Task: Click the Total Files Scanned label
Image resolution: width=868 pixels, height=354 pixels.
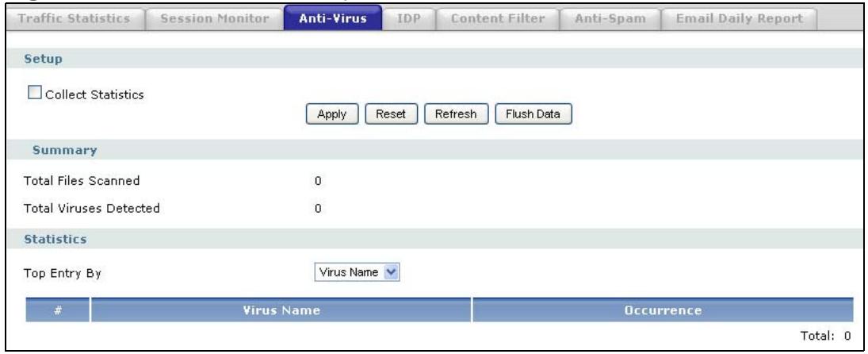Action: tap(82, 181)
